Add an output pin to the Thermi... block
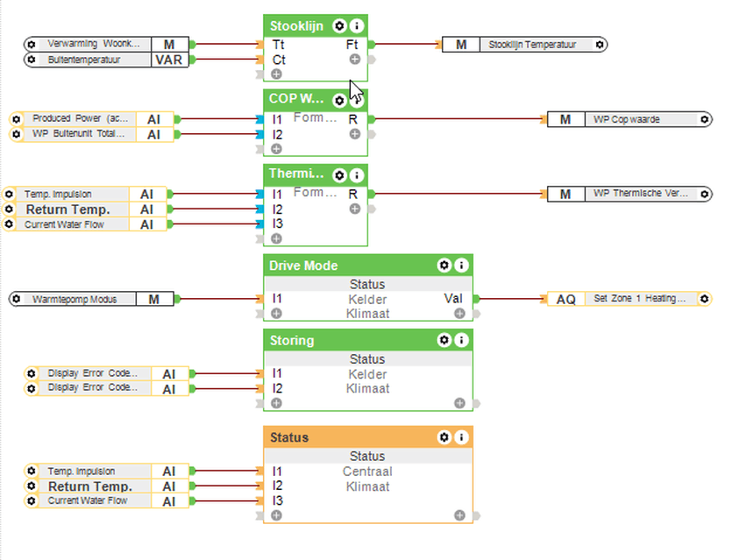 [x=354, y=209]
